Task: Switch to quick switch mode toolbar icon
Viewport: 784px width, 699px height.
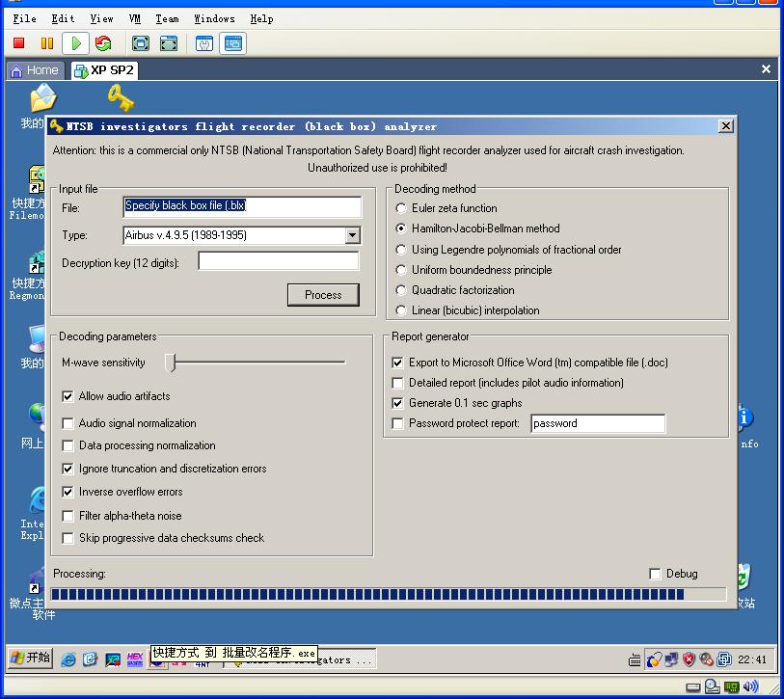Action: (169, 43)
